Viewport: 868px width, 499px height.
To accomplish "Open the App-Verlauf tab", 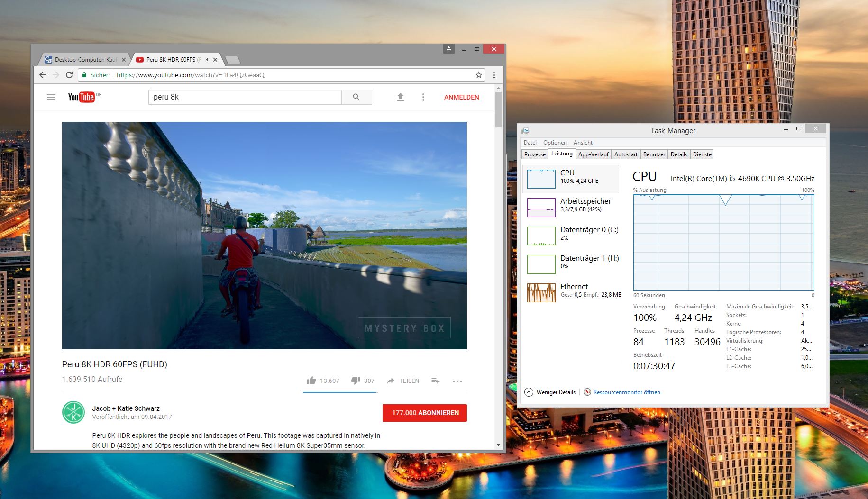I will (594, 154).
